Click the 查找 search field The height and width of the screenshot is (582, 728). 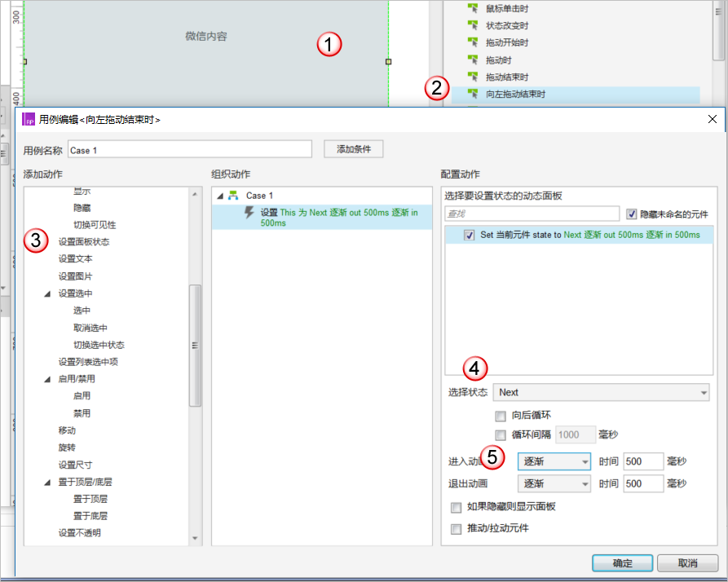pos(532,214)
